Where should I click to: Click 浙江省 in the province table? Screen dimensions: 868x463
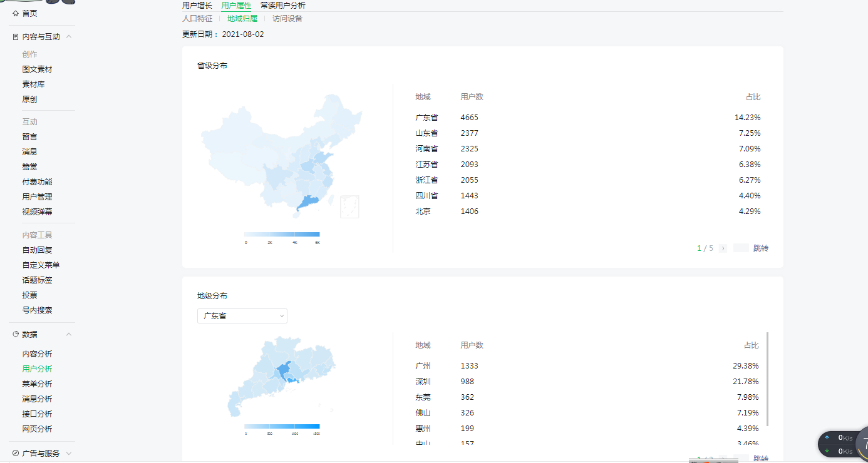(426, 180)
